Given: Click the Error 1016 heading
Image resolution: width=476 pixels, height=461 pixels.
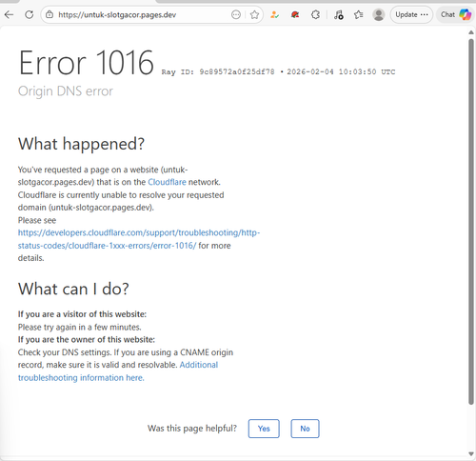Looking at the screenshot, I should point(87,63).
